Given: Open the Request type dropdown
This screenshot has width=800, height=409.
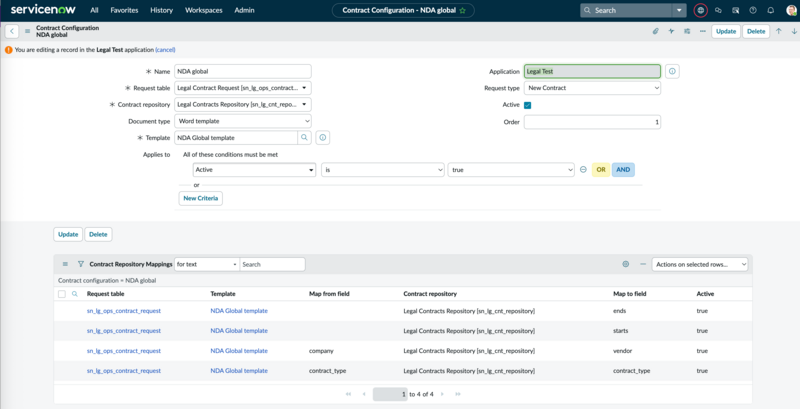Looking at the screenshot, I should coord(592,88).
